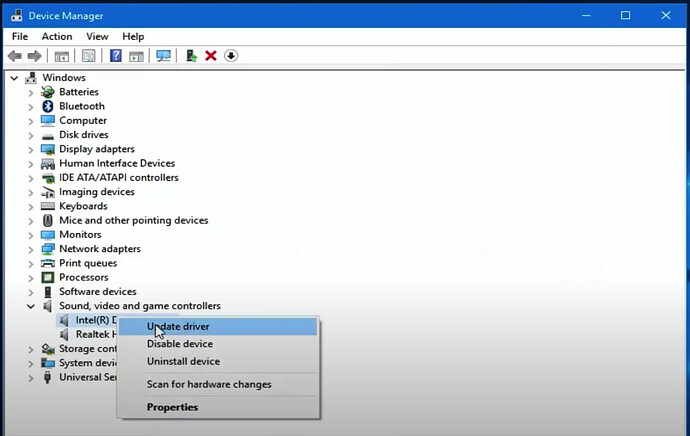690x436 pixels.
Task: Click the Batteries category icon
Action: pos(48,92)
